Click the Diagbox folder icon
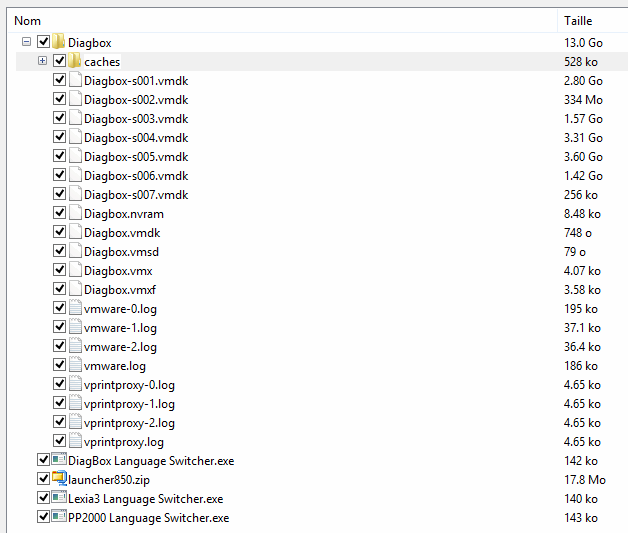This screenshot has width=628, height=533. [x=58, y=42]
